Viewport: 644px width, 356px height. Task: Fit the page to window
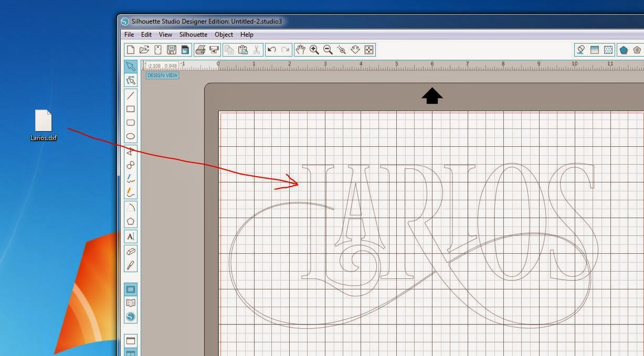pyautogui.click(x=368, y=50)
